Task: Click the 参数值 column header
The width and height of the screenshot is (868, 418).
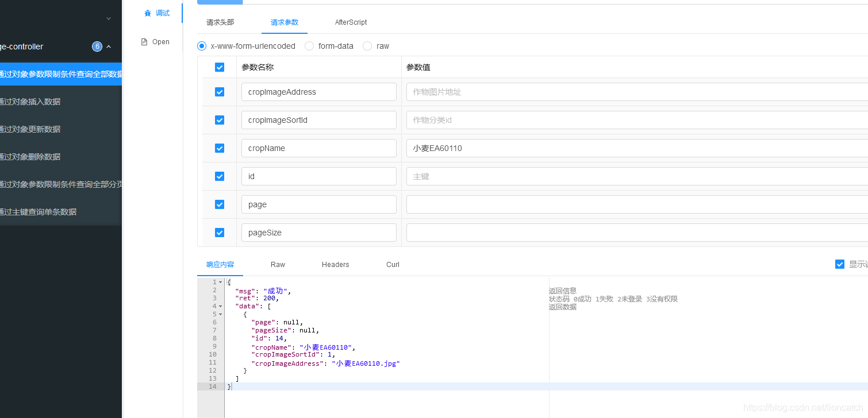Action: [418, 67]
